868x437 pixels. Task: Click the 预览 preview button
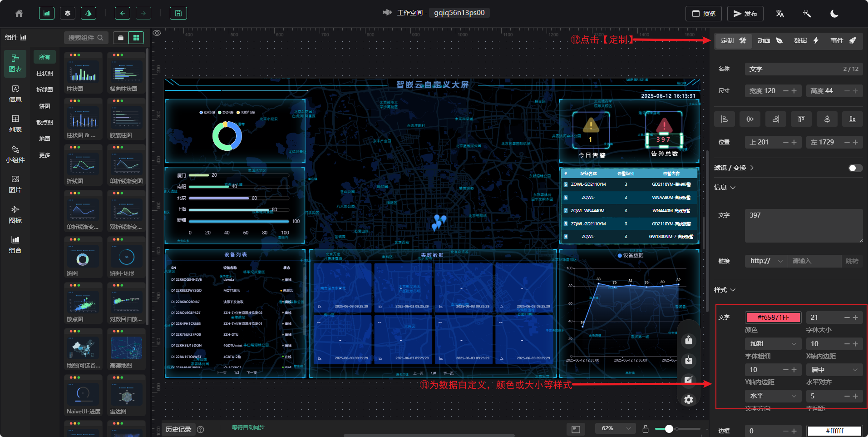703,14
